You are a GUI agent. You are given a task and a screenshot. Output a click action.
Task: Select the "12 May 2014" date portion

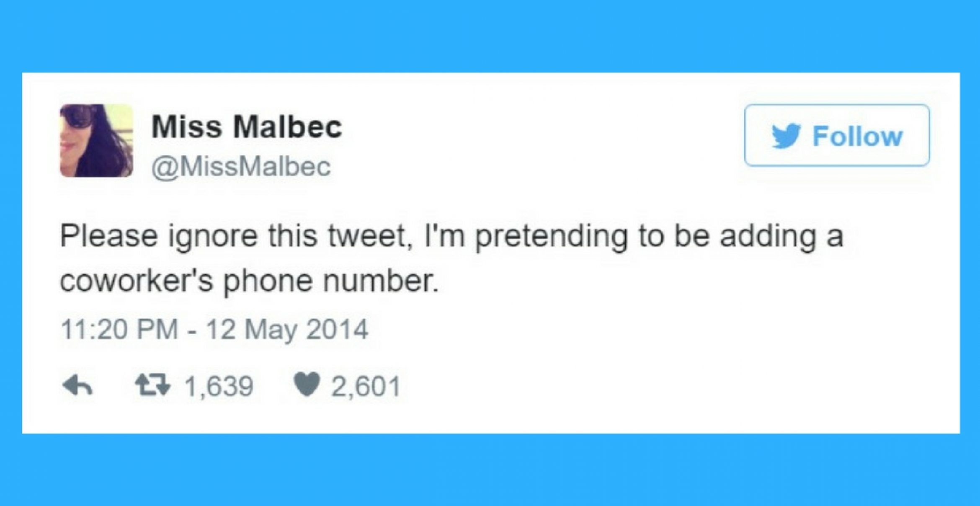pos(287,330)
